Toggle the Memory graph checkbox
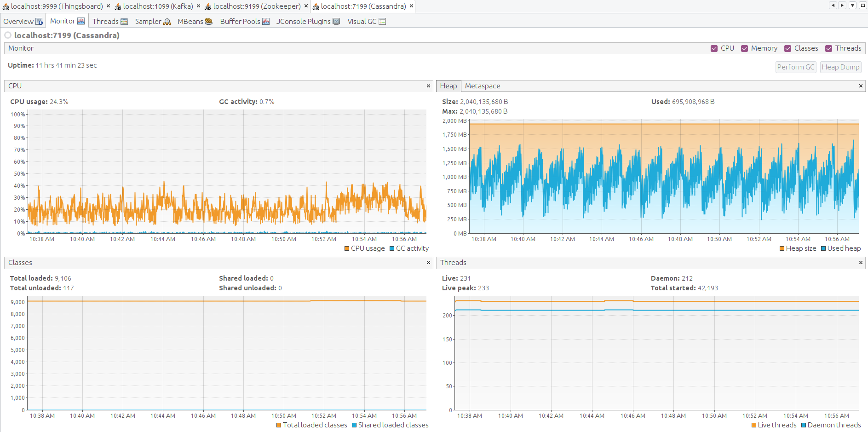 744,48
